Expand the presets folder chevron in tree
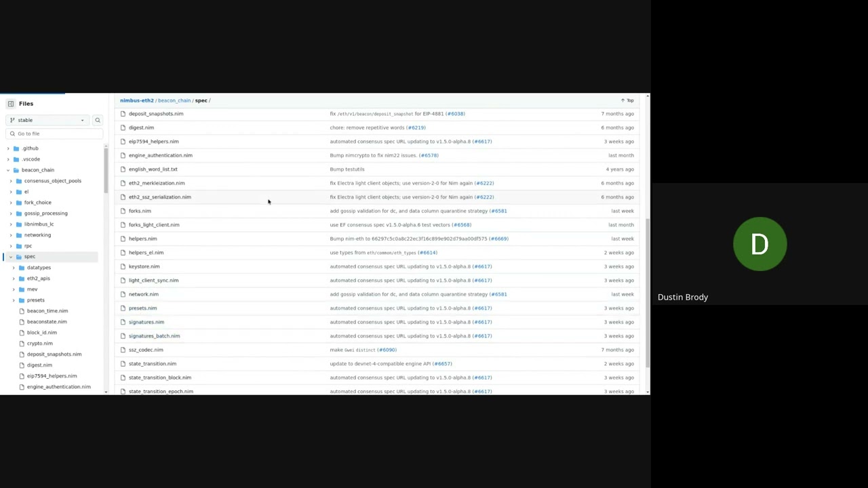The width and height of the screenshot is (868, 488). 14,300
